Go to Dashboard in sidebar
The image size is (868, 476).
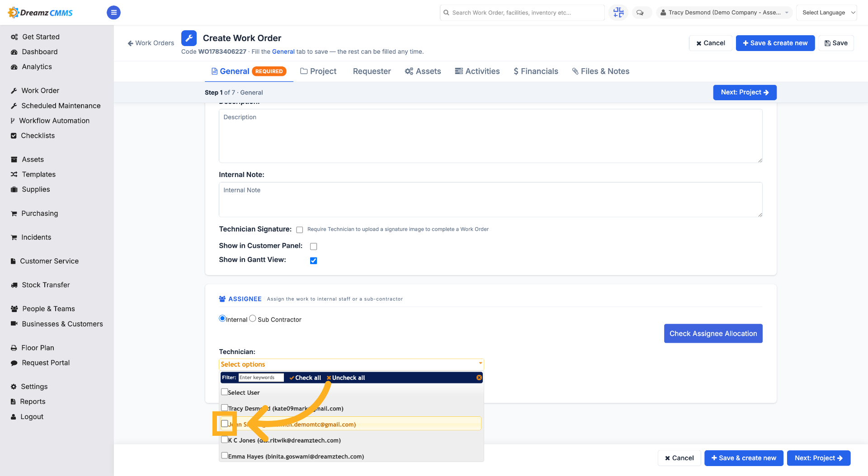[x=40, y=51]
